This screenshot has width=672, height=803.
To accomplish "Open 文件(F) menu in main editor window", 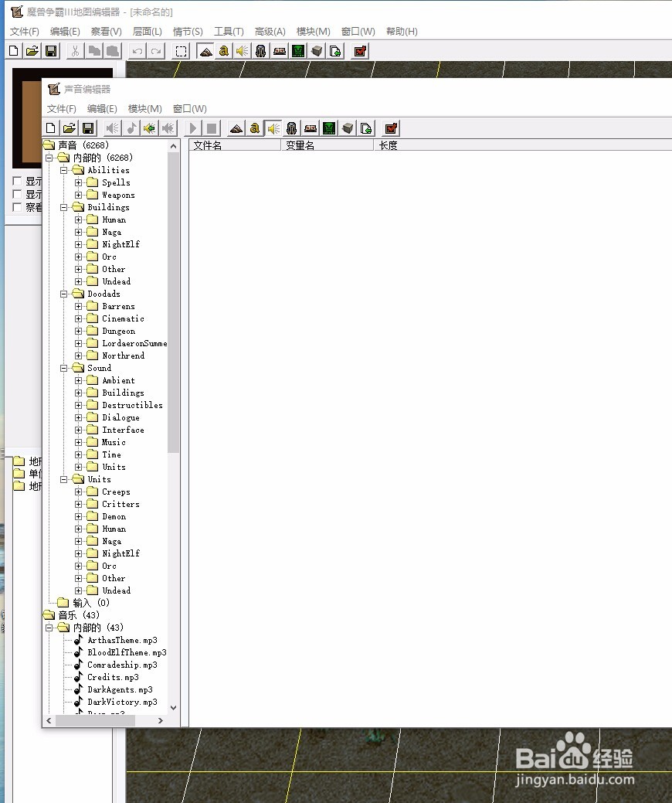I will pyautogui.click(x=25, y=31).
